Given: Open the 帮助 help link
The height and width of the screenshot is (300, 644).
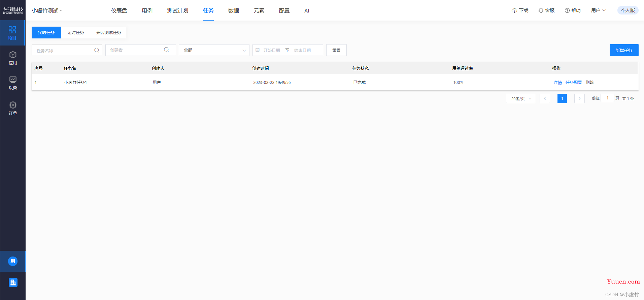Looking at the screenshot, I should [573, 10].
